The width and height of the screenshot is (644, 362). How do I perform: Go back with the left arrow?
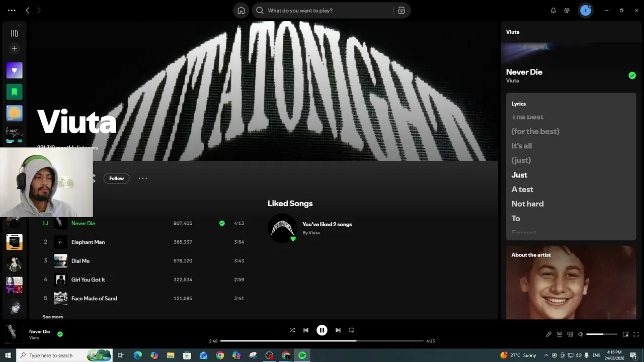tap(28, 11)
